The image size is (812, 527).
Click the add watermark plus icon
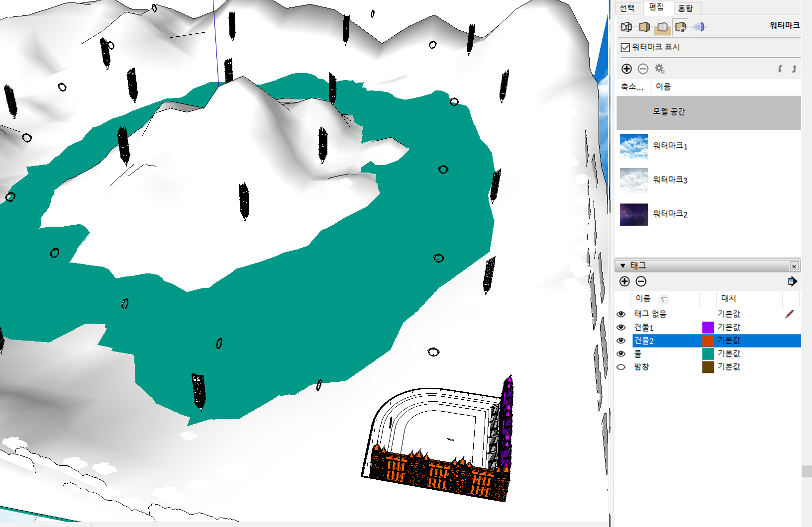pos(626,69)
